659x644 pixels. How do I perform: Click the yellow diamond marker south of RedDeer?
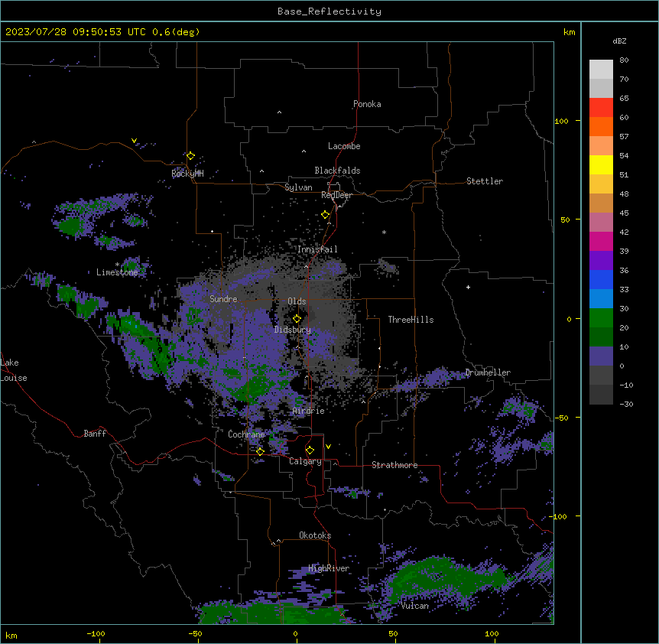pos(326,215)
